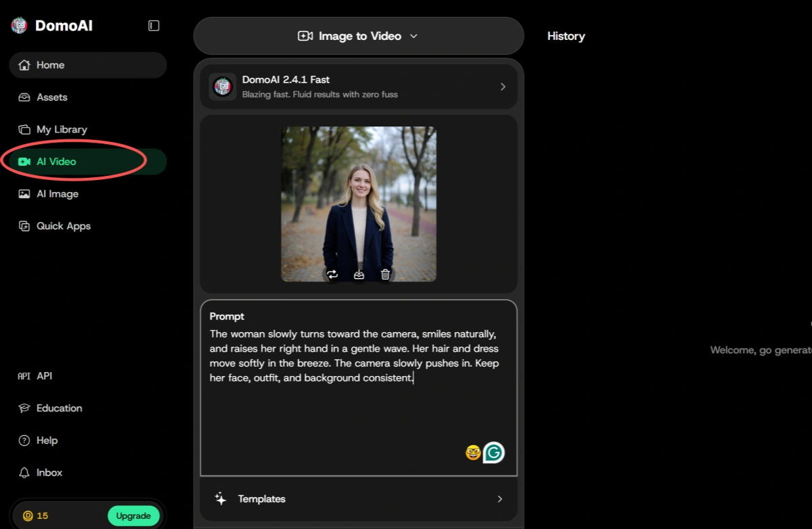Click the DomoAI robot logo icon
Viewport: 812px width, 529px height.
tap(19, 26)
